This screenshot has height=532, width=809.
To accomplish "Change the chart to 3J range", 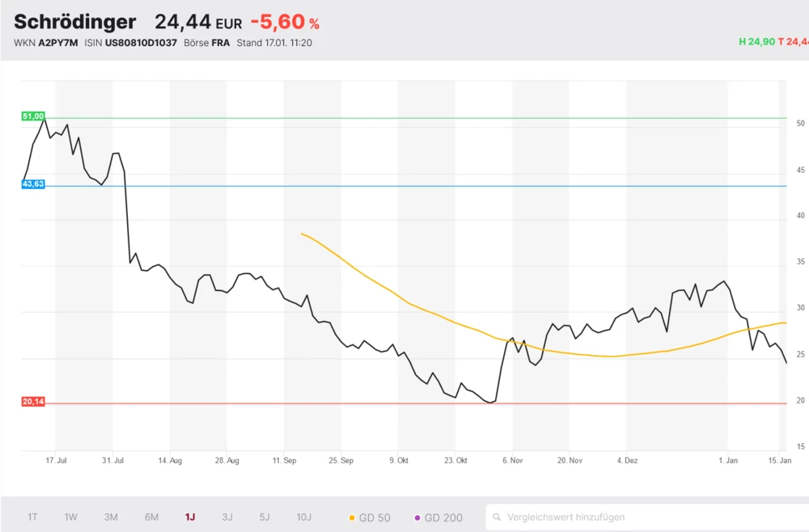I will 227,517.
